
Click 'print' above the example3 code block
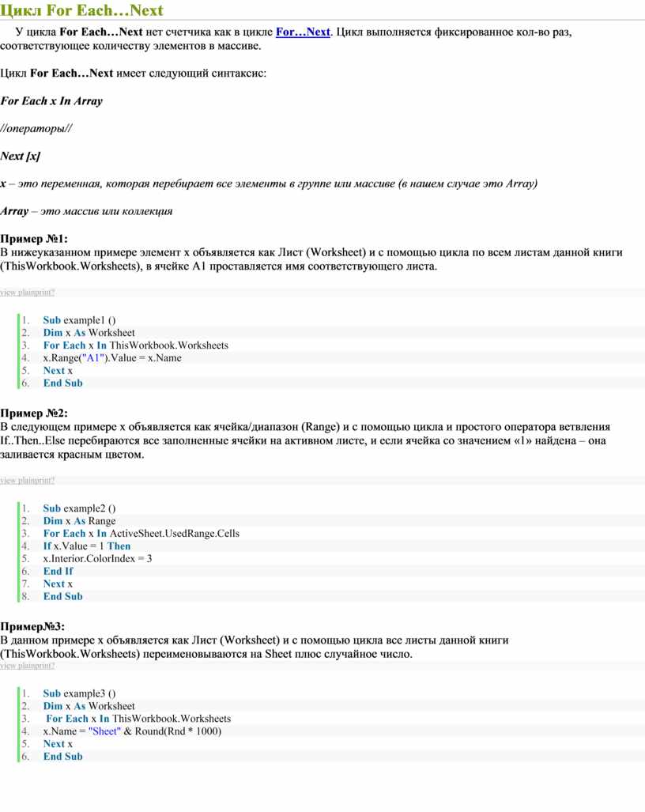click(42, 666)
